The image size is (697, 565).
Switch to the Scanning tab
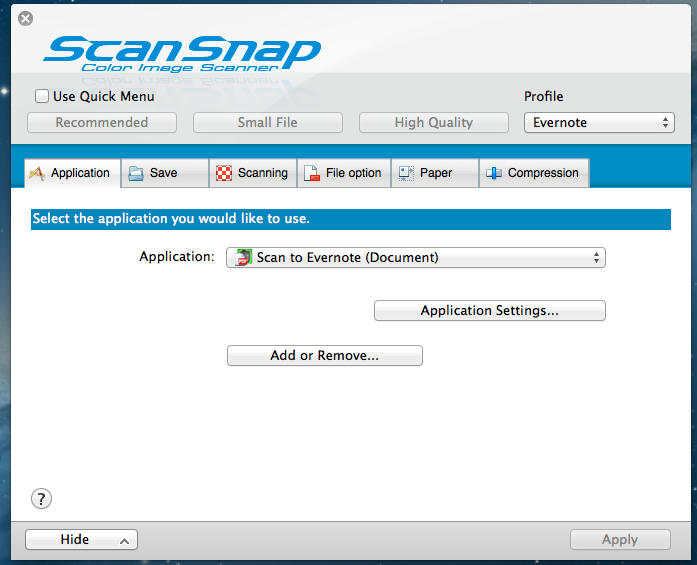253,173
